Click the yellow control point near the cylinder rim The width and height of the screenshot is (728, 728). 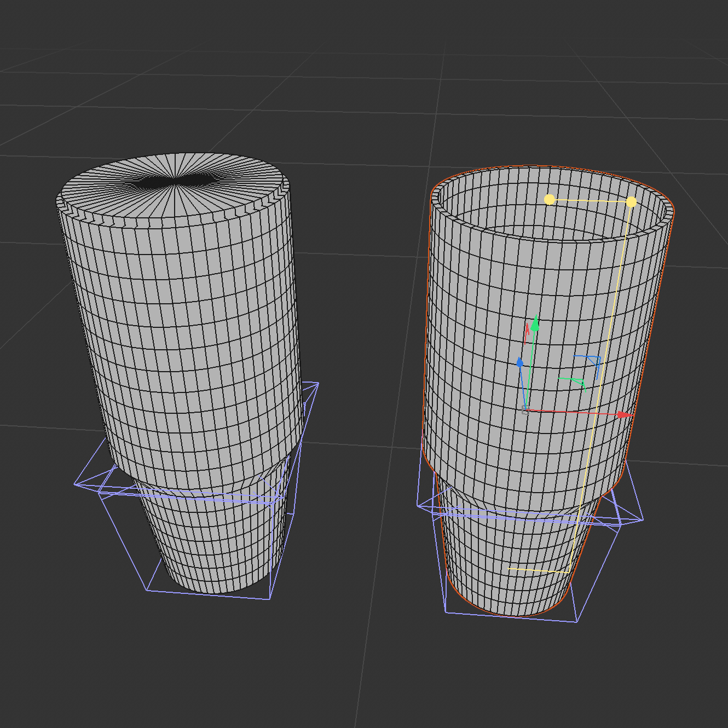point(549,198)
